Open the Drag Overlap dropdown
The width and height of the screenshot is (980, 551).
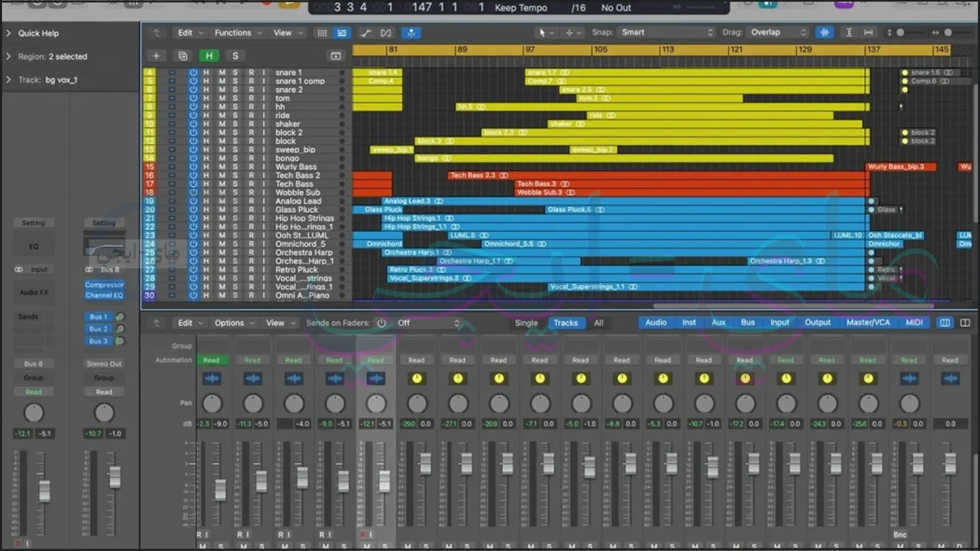(778, 32)
